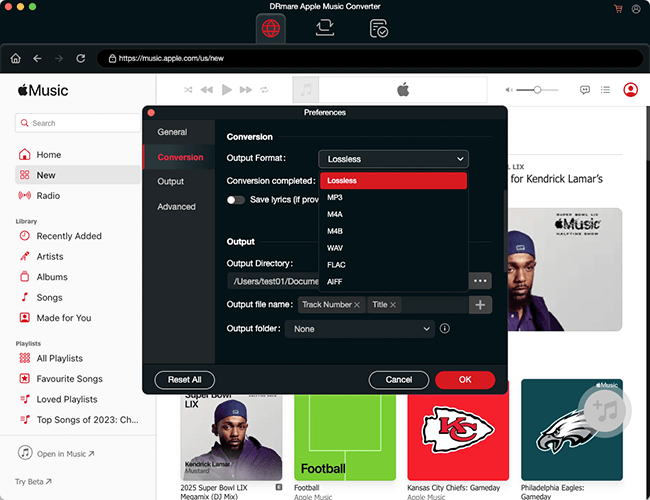The height and width of the screenshot is (500, 650).
Task: Click Open in Music link
Action: pos(56,454)
